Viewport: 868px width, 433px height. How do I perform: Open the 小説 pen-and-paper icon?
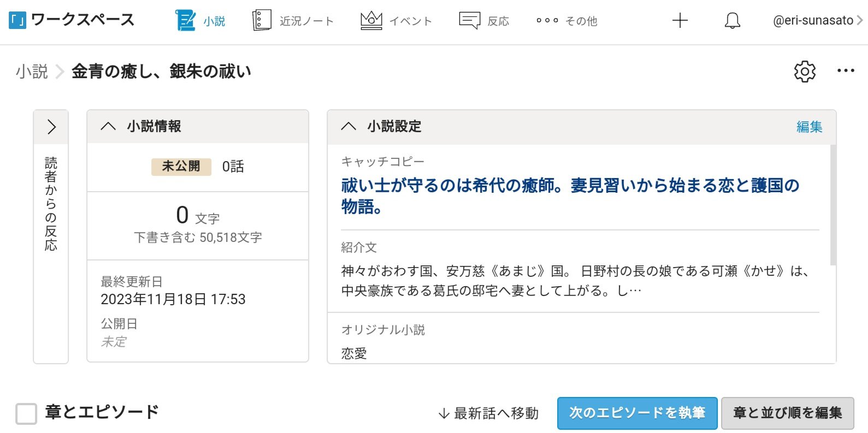click(x=185, y=21)
